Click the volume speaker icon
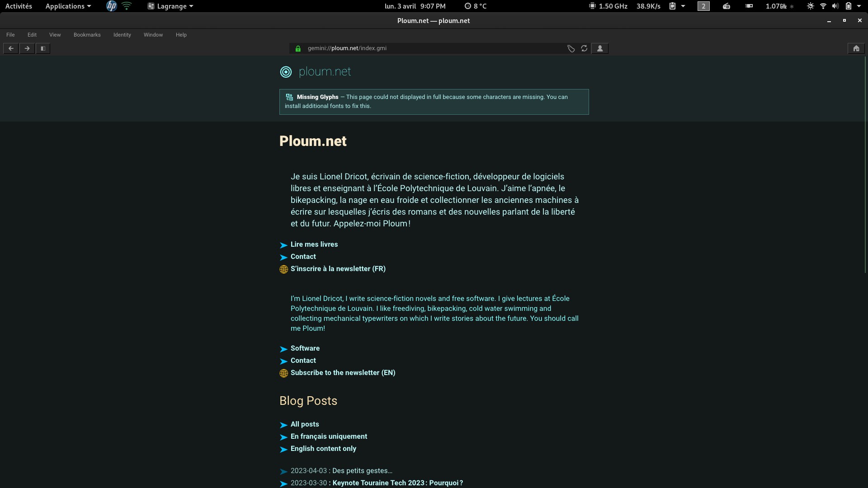This screenshot has width=868, height=488. click(835, 6)
